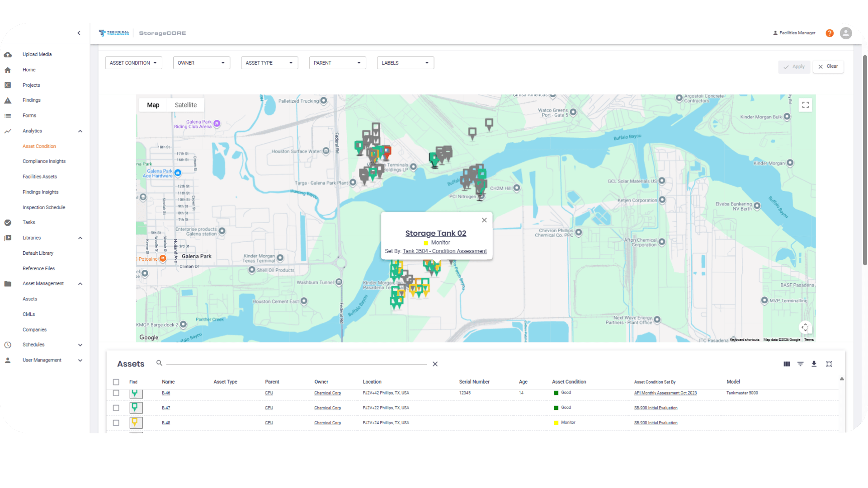Open the Storage Tank 02 link
868x488 pixels.
click(x=436, y=233)
